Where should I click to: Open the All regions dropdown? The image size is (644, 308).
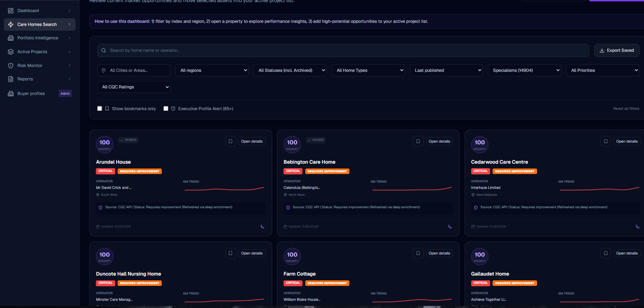212,70
